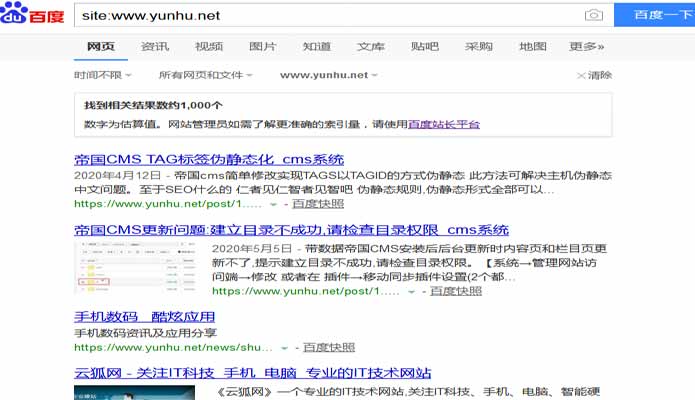Select the 网页 tab
This screenshot has height=400, width=695.
click(101, 47)
